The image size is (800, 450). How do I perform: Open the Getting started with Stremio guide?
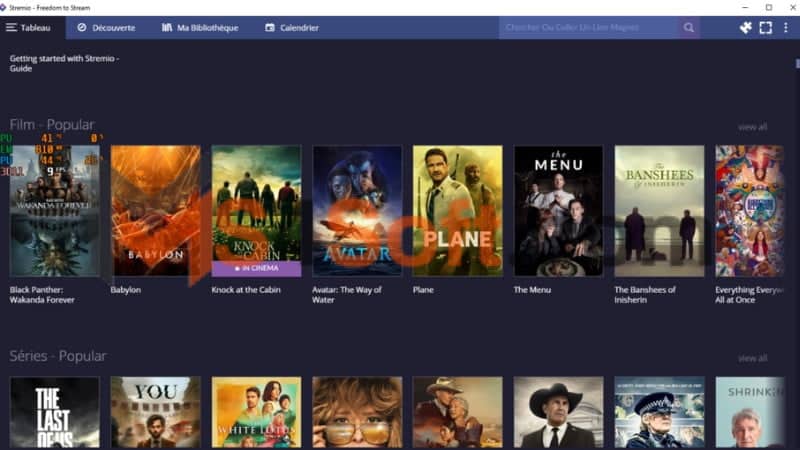64,63
